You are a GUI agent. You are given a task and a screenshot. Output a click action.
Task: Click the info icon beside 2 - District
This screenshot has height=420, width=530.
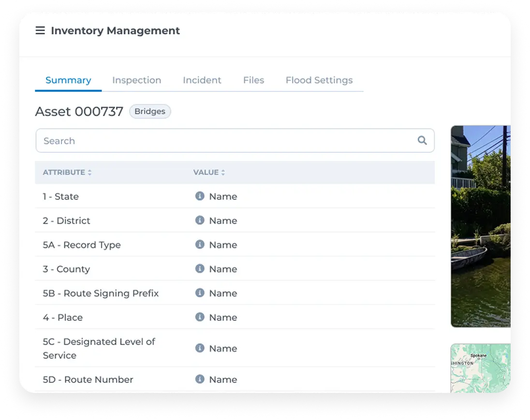(x=200, y=220)
